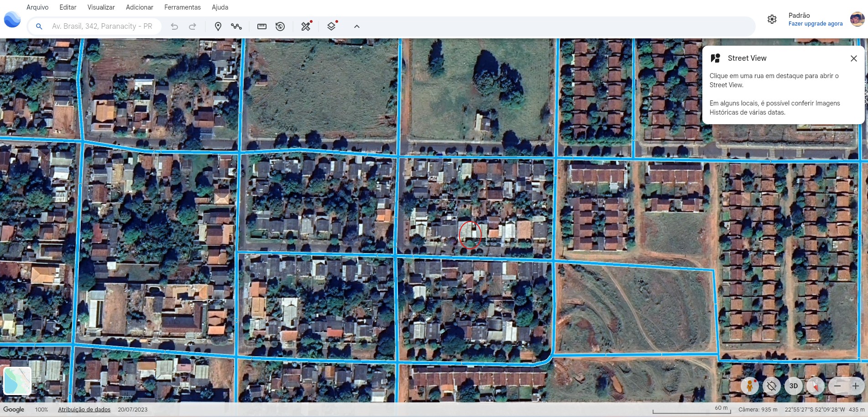Select the draw path or polygon tool
Image resolution: width=868 pixels, height=417 pixels.
236,26
